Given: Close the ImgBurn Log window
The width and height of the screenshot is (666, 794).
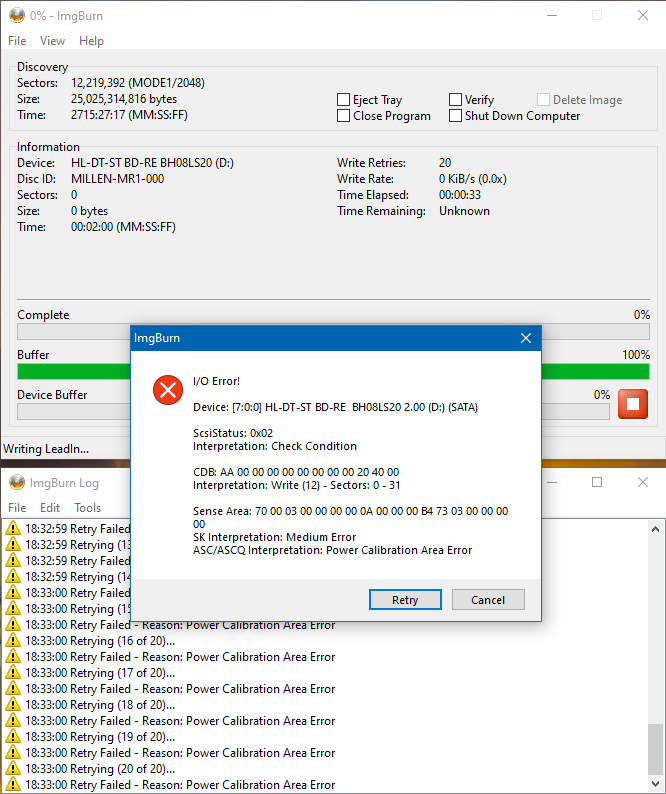Looking at the screenshot, I should (643, 482).
